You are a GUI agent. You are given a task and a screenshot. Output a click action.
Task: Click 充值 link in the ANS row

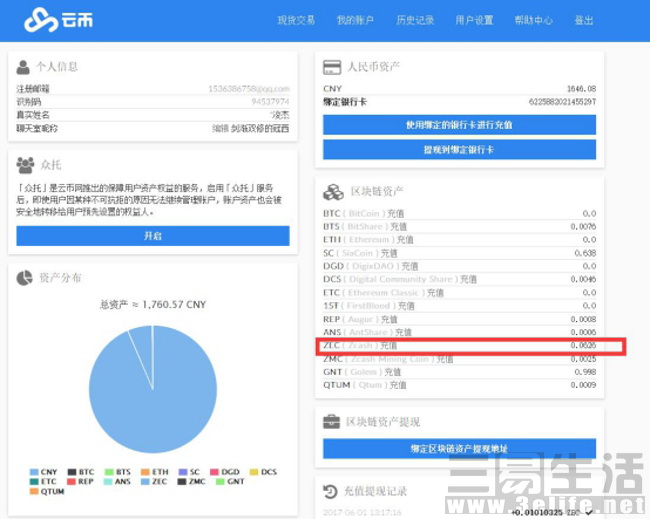[x=403, y=332]
